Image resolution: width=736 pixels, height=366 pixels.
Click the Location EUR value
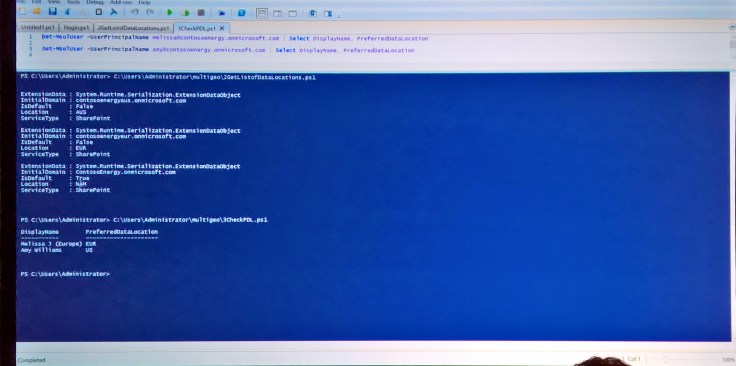[x=81, y=148]
